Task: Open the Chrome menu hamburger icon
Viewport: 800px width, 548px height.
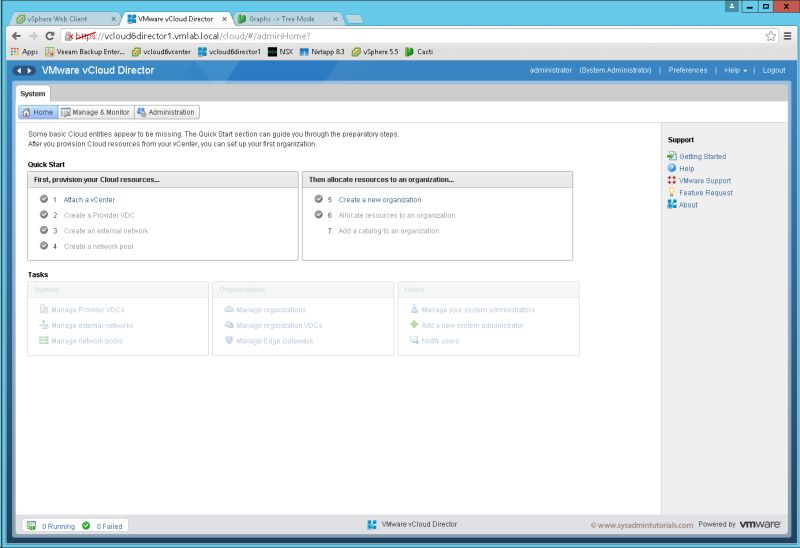Action: click(x=788, y=36)
